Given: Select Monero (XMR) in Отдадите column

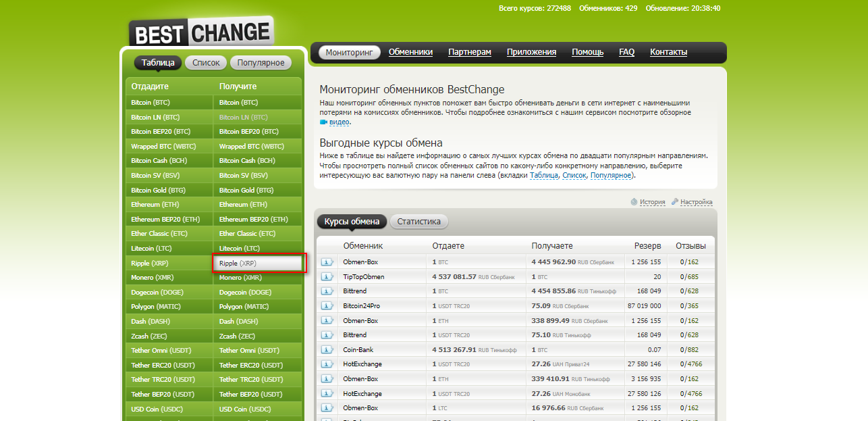Looking at the screenshot, I should [x=169, y=278].
